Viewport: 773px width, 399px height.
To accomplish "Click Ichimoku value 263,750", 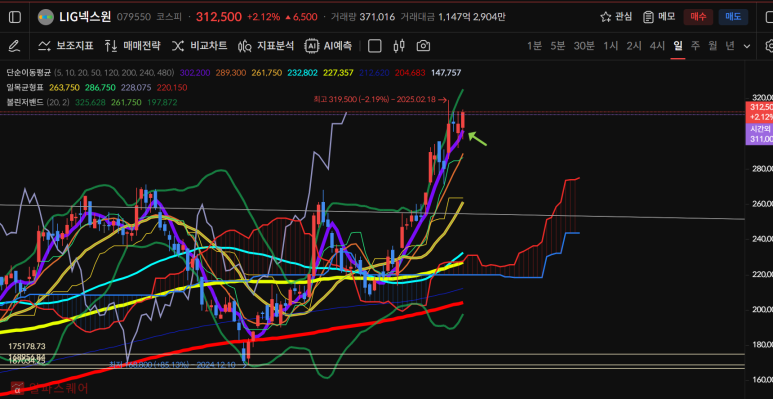I will pos(64,88).
